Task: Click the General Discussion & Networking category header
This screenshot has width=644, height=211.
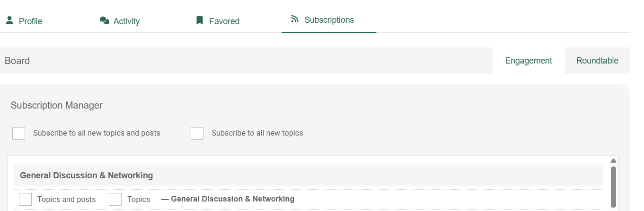Action: (86, 175)
